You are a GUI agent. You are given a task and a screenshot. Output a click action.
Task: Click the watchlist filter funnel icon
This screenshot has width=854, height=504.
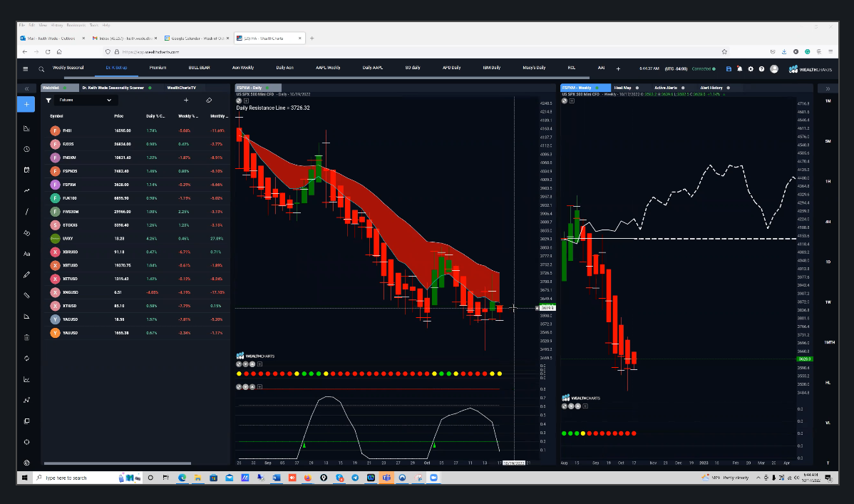click(x=48, y=101)
